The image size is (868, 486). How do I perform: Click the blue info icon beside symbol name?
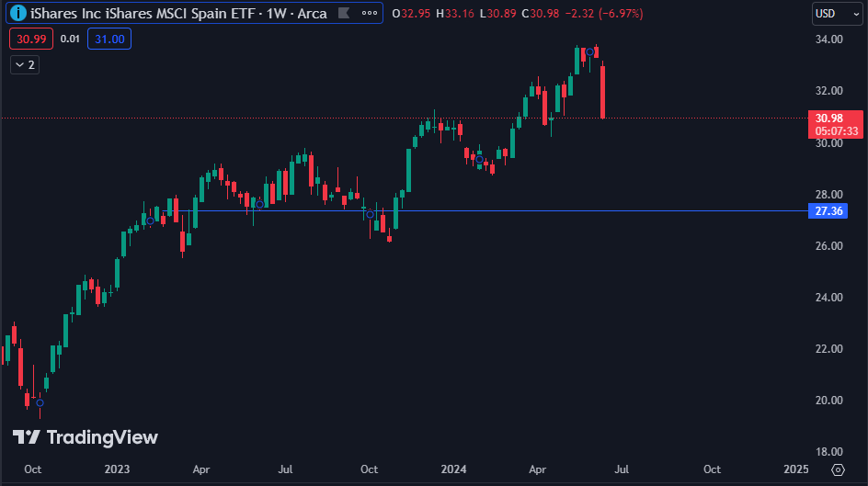tap(17, 13)
